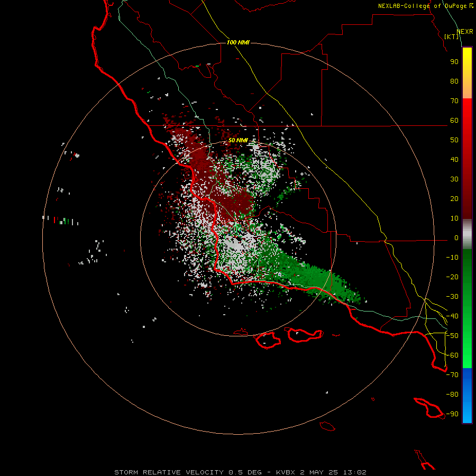
Task: Click the -70 value on the velocity scale
Action: (452, 375)
